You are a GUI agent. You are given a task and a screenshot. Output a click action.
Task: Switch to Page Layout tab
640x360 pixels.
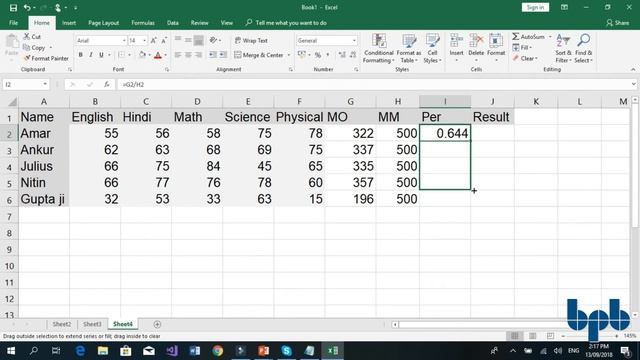tap(103, 23)
